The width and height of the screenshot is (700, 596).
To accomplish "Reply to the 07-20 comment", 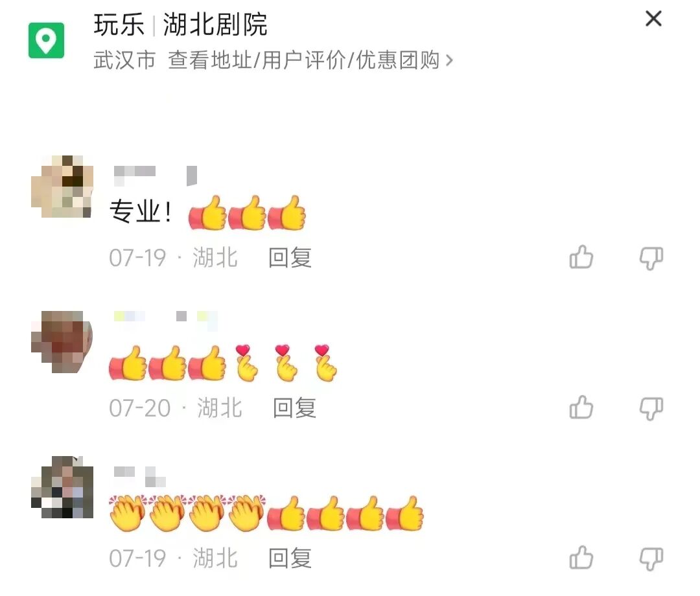I will [294, 407].
